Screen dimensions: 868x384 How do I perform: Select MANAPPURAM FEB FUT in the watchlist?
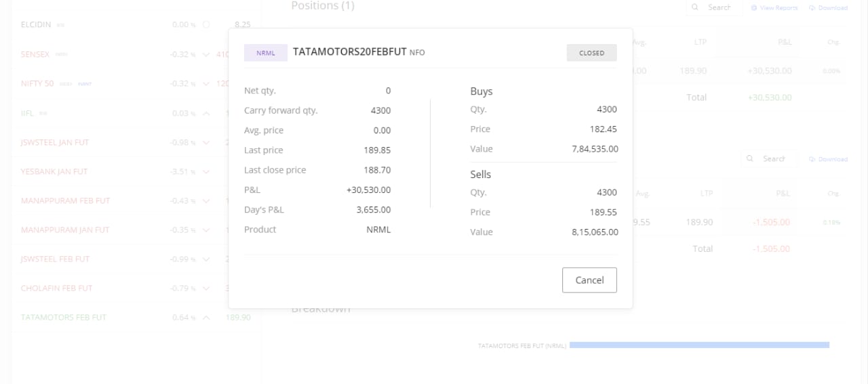65,200
